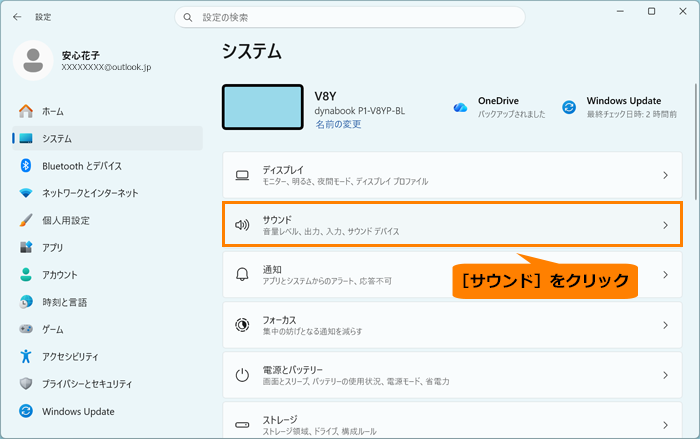Click the 電源とバッテリー power icon
This screenshot has height=439, width=700.
[x=242, y=375]
